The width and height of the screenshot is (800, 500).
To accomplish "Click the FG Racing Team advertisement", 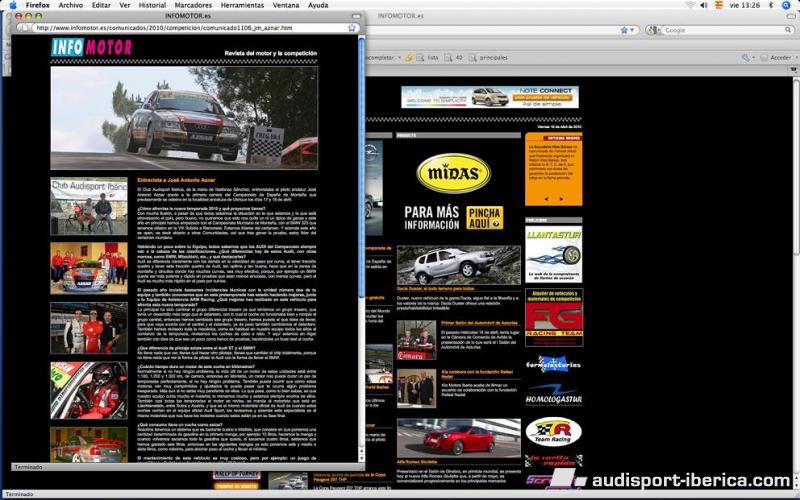I will coord(554,317).
